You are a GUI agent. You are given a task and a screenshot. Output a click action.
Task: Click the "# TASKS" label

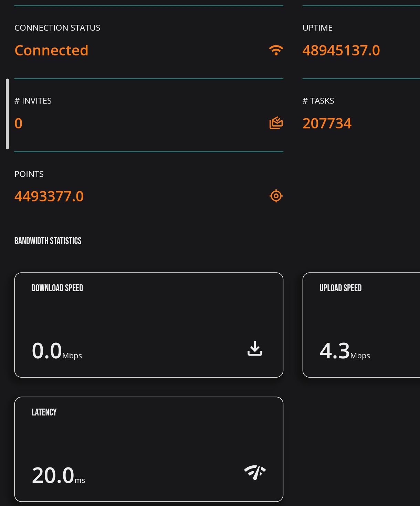coord(318,101)
